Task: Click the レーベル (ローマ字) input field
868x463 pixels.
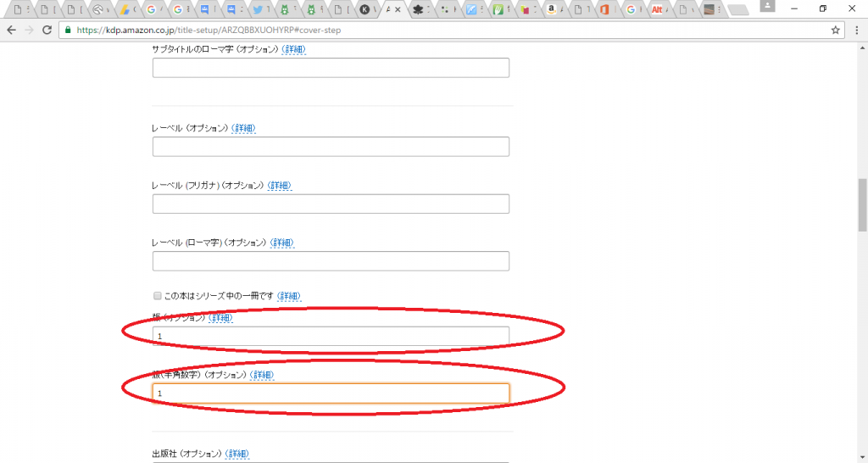Action: coord(331,261)
